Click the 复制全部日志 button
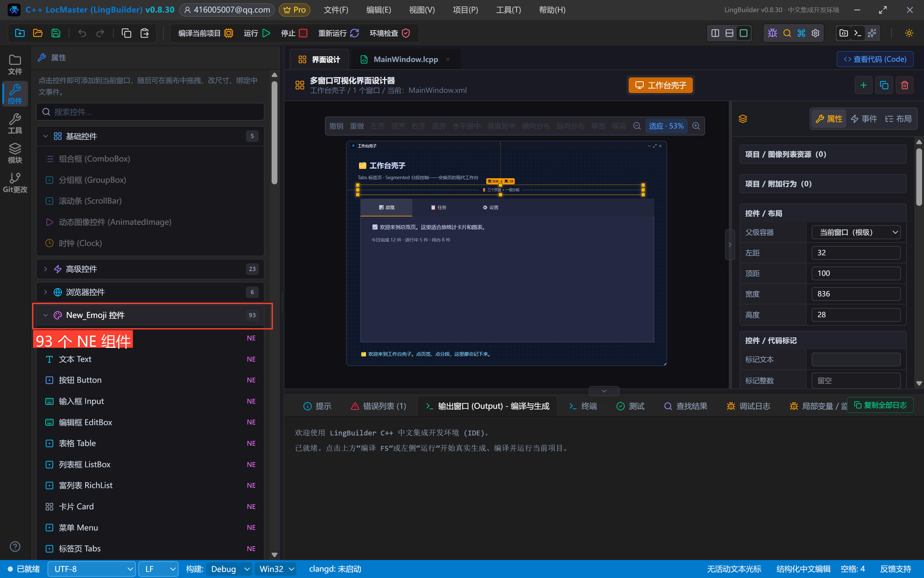 [x=880, y=405]
